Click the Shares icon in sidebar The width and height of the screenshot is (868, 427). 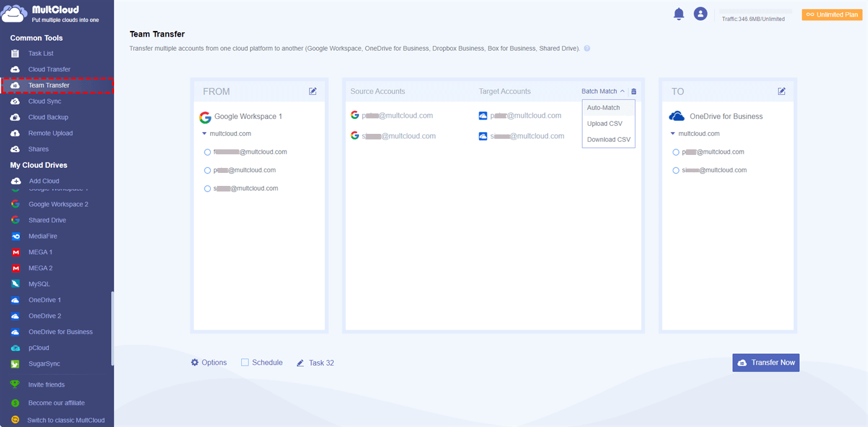15,149
